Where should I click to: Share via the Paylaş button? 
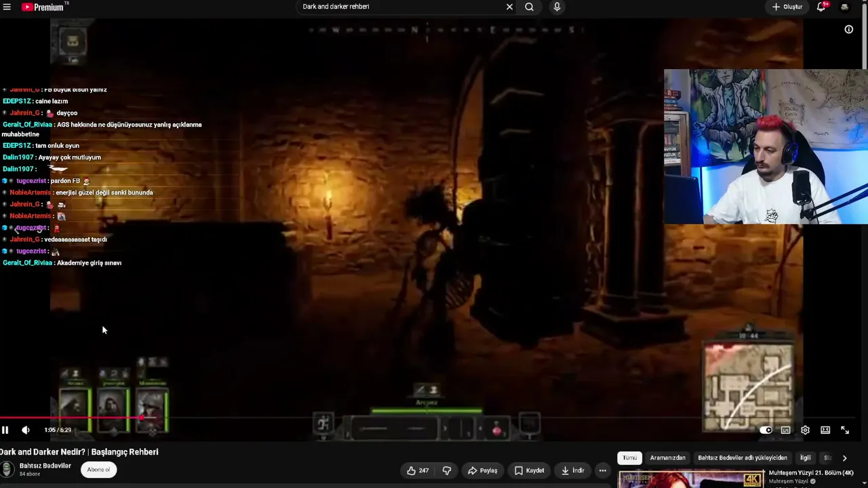click(482, 470)
